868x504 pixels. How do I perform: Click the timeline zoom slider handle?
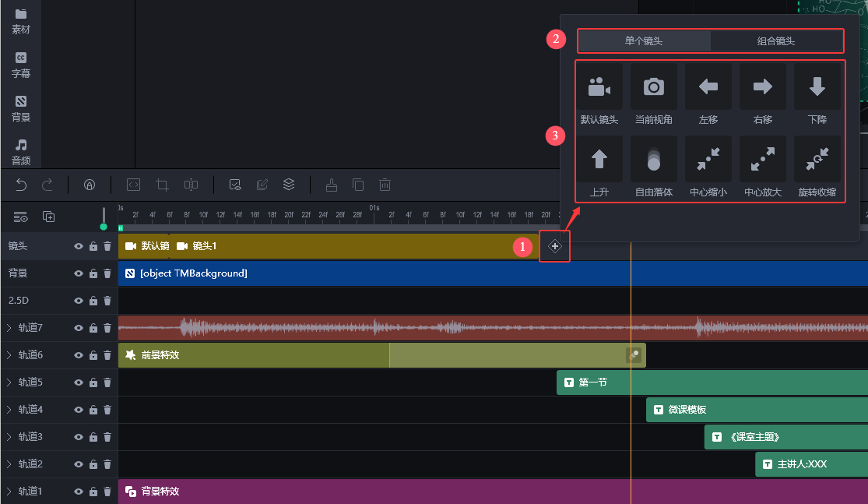point(104,227)
